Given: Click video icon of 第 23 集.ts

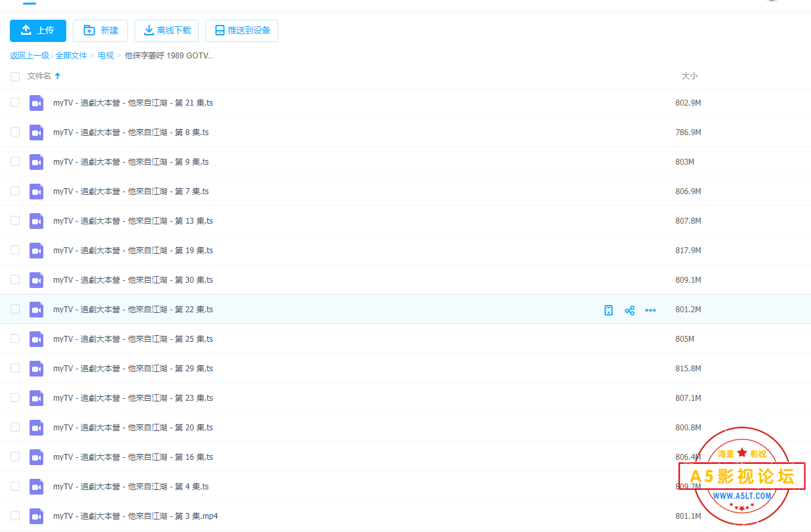Looking at the screenshot, I should (37, 398).
